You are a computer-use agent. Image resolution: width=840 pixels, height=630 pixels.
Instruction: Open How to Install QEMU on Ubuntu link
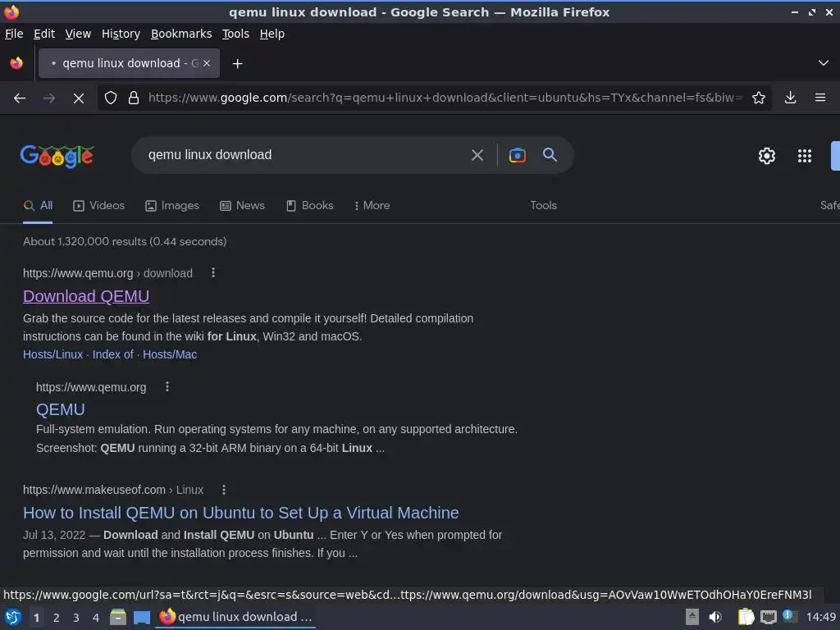(241, 514)
